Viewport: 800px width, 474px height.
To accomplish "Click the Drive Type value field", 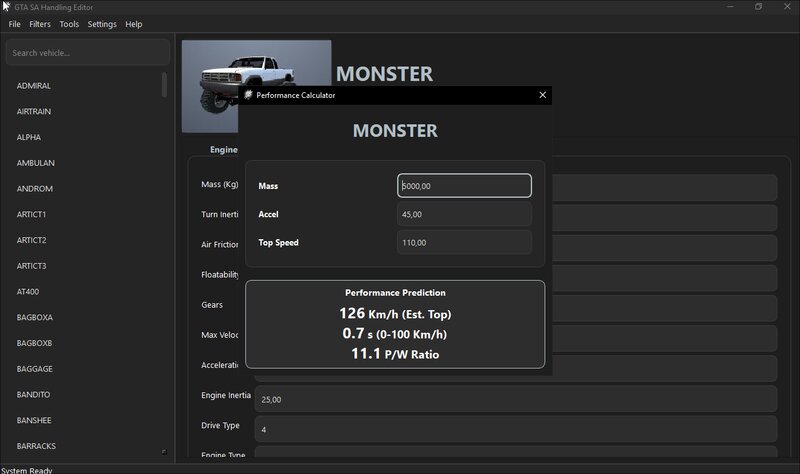I will (x=516, y=430).
